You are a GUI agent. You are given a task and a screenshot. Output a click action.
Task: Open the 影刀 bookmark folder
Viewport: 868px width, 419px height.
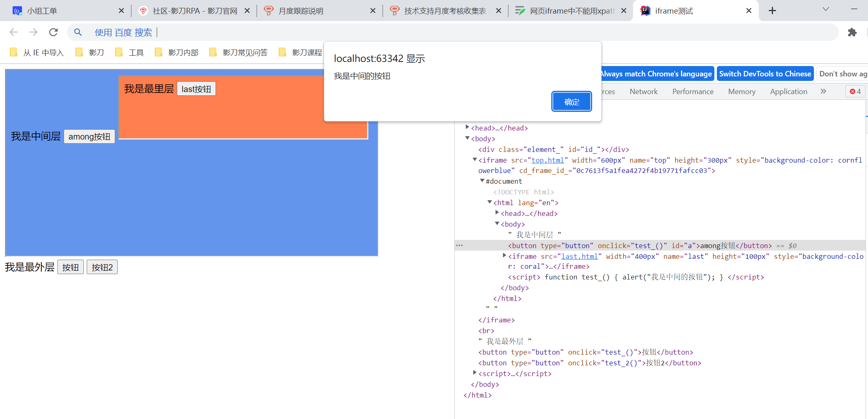[90, 52]
